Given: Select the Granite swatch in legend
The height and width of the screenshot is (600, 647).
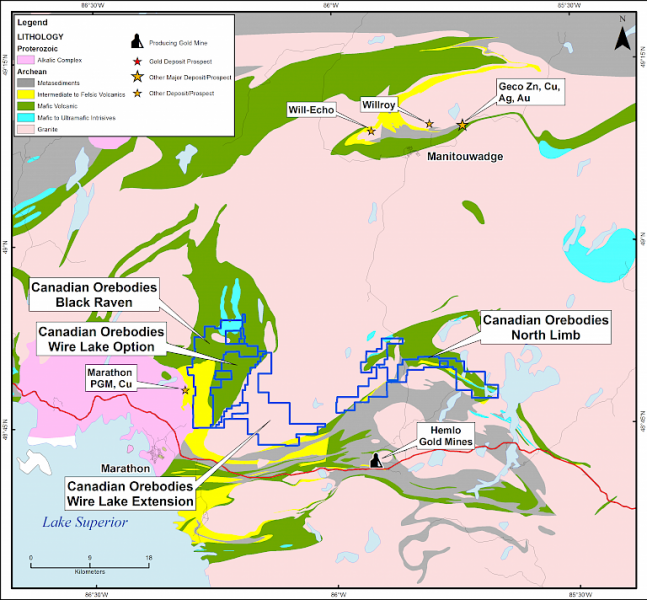Looking at the screenshot, I should [25, 128].
